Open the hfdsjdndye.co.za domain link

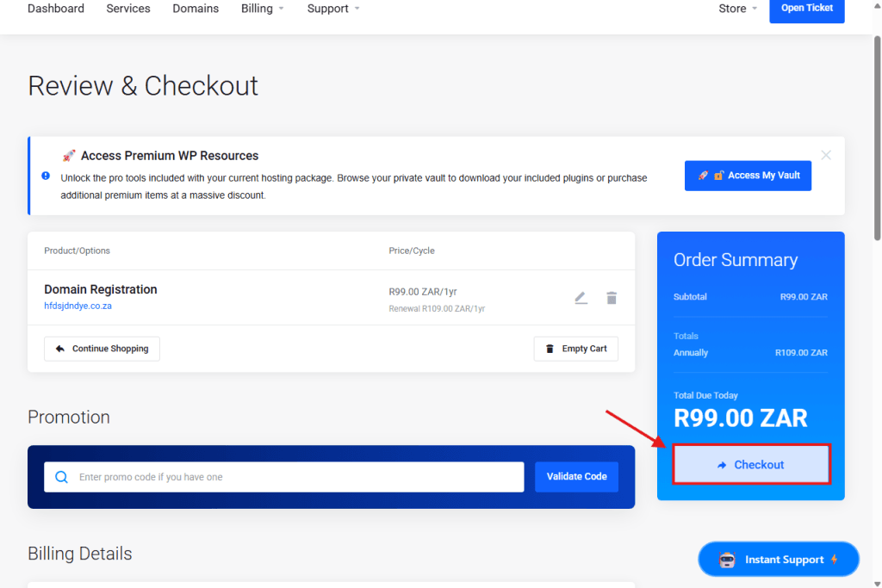[x=78, y=306]
